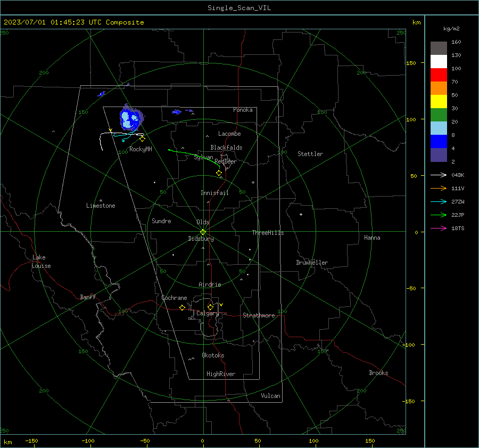
Task: Click the Didsbury map label
Action: click(x=201, y=239)
